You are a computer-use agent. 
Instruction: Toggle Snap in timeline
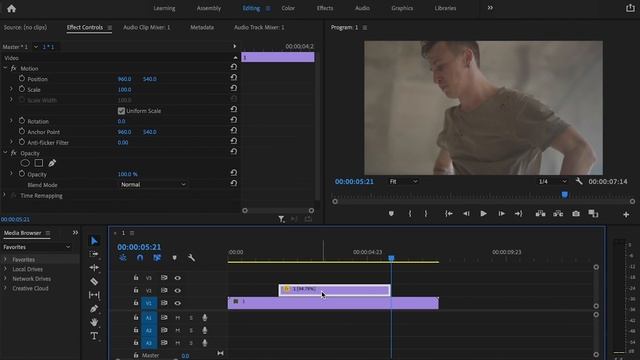(140, 258)
